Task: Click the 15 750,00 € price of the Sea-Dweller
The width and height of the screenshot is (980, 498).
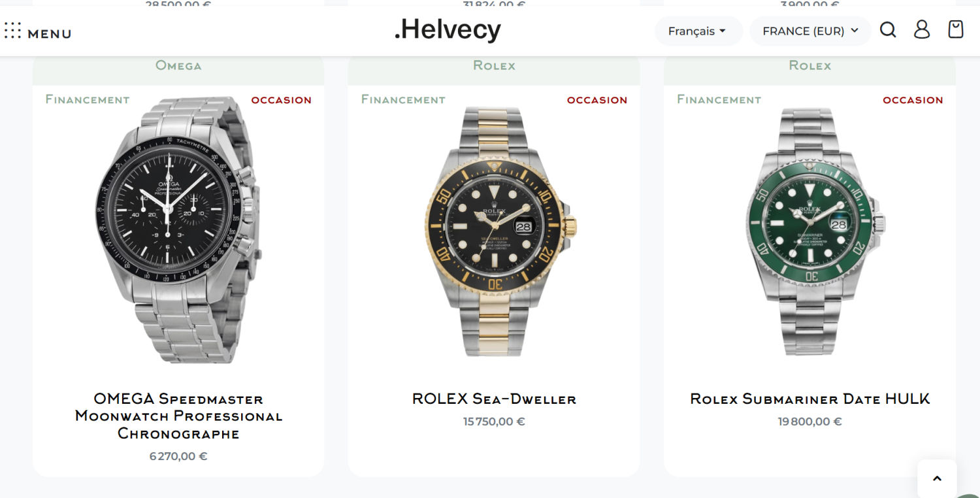Action: pyautogui.click(x=493, y=422)
